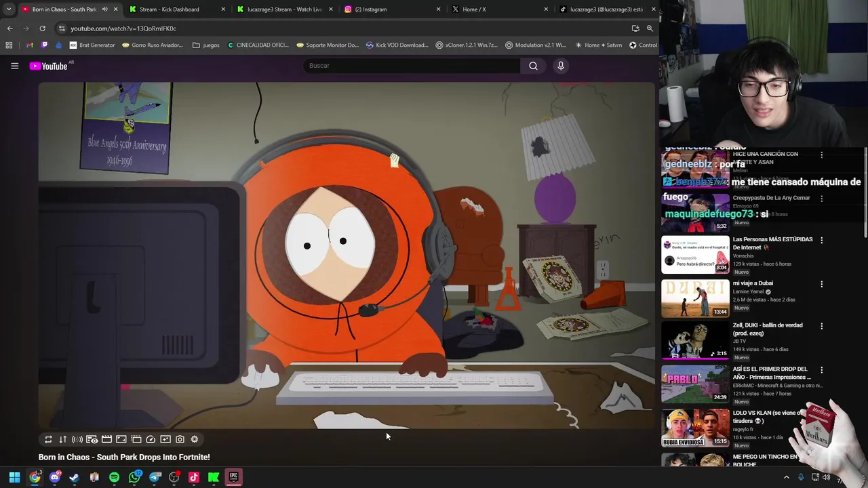Take a screenshot with the camera icon
868x488 pixels.
[180, 439]
